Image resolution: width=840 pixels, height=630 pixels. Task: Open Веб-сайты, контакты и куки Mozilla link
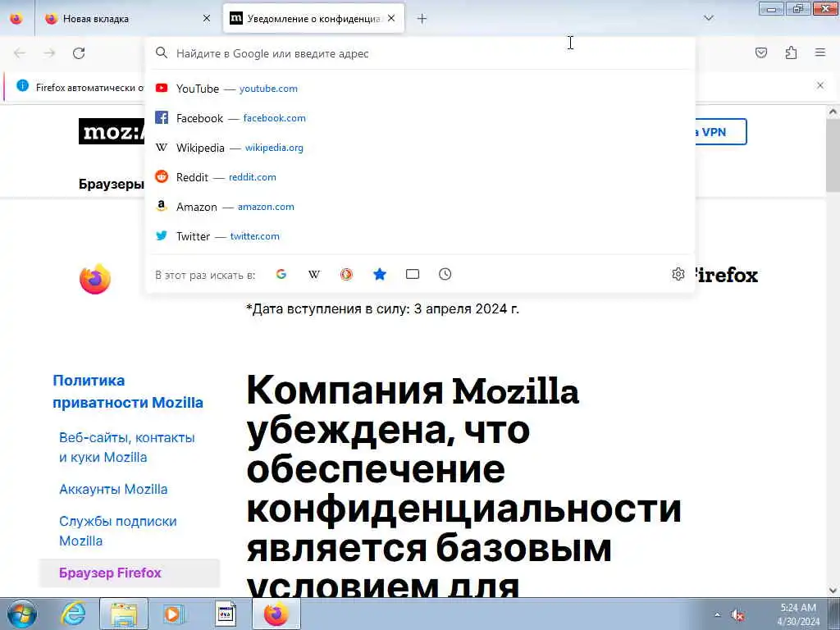(x=127, y=447)
